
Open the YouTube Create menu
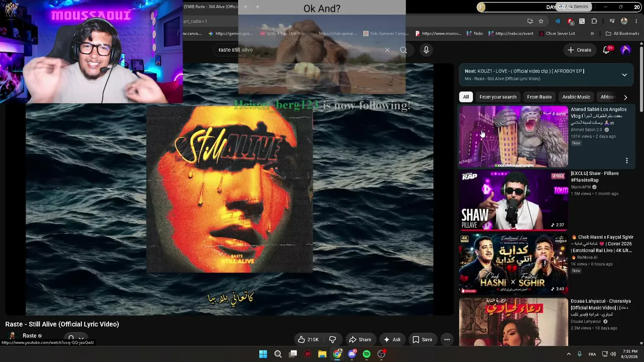click(580, 50)
